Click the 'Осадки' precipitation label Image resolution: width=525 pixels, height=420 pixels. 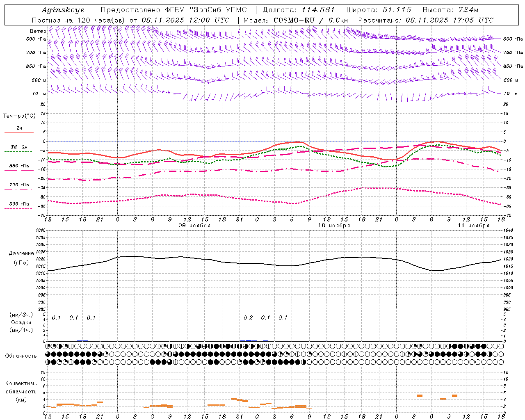tap(21, 322)
